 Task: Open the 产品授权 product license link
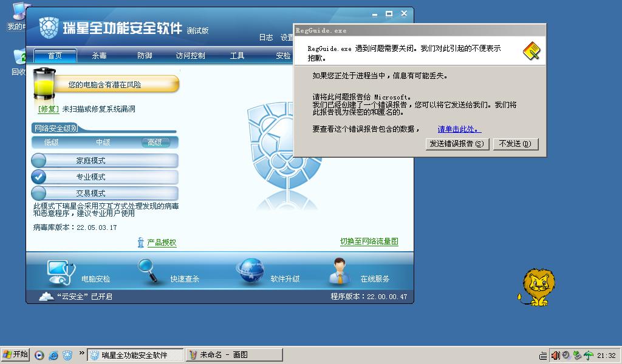pos(162,243)
